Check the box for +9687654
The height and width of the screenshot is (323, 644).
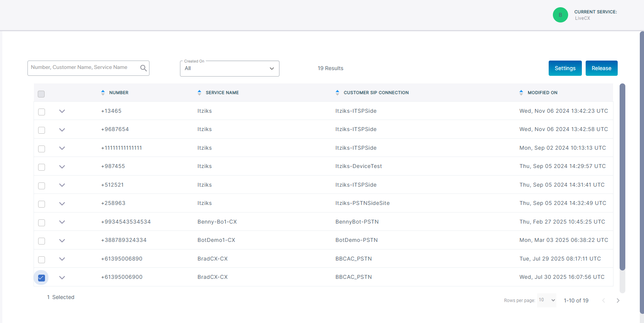coord(42,130)
